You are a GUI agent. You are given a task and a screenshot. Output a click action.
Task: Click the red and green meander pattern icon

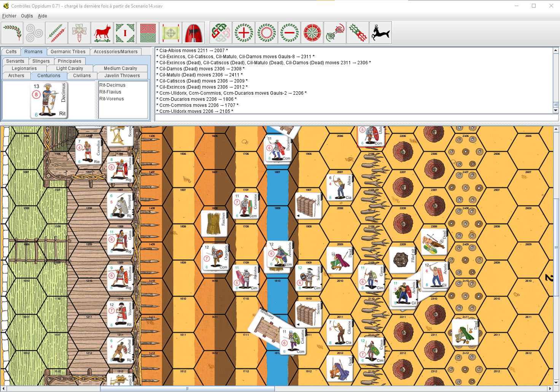tap(148, 33)
